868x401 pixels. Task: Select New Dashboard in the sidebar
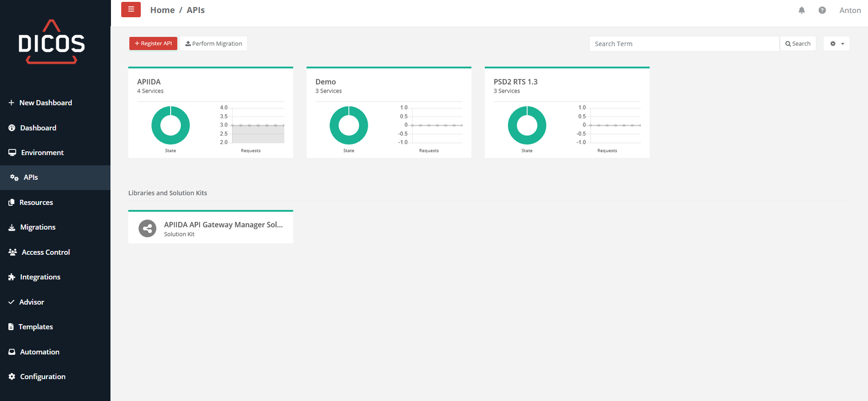point(45,103)
